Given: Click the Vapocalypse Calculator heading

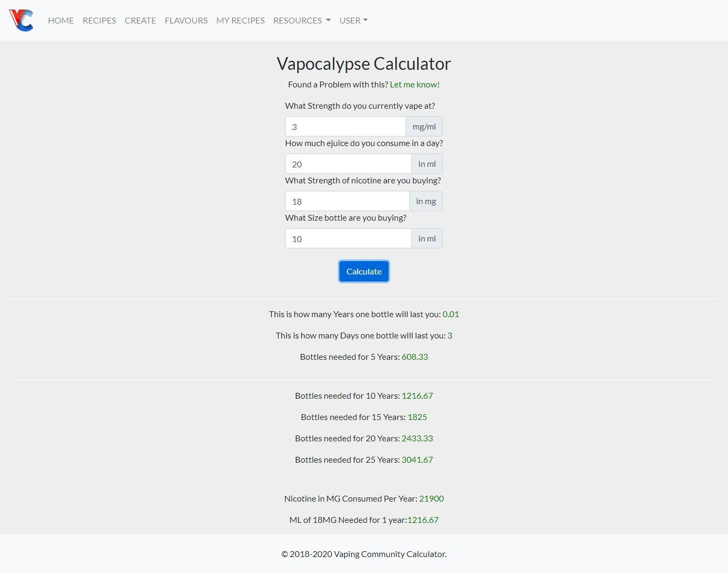Looking at the screenshot, I should point(364,63).
